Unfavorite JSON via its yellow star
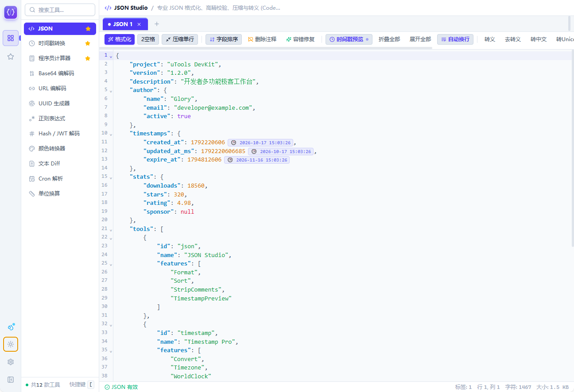Image resolution: width=574 pixels, height=392 pixels. coord(88,29)
